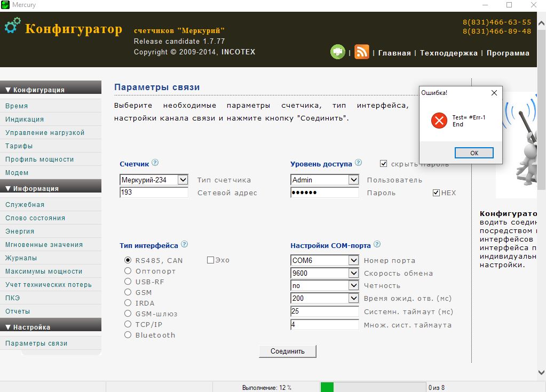Expand the Номер порта dropdown (COM6)
This screenshot has height=392, width=546.
[x=325, y=260]
